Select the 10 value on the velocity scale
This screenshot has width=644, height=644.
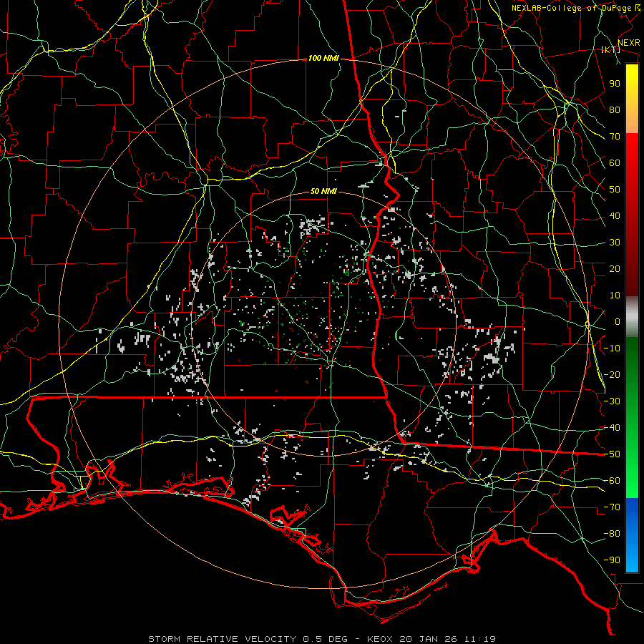point(615,296)
